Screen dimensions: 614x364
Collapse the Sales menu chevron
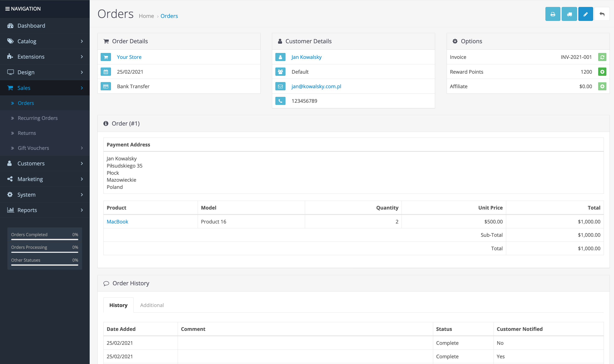(82, 88)
